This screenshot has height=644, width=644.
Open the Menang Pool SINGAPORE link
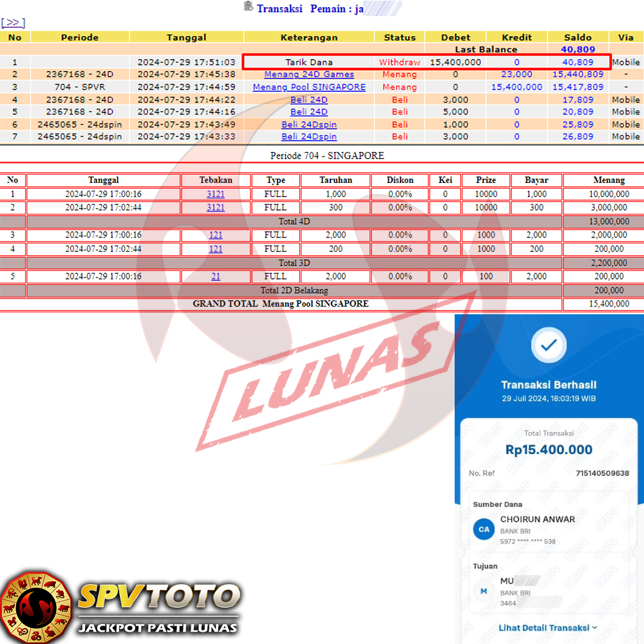tap(309, 87)
